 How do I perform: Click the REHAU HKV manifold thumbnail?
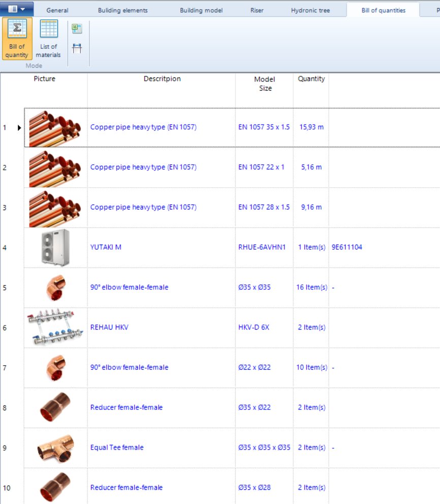point(55,327)
